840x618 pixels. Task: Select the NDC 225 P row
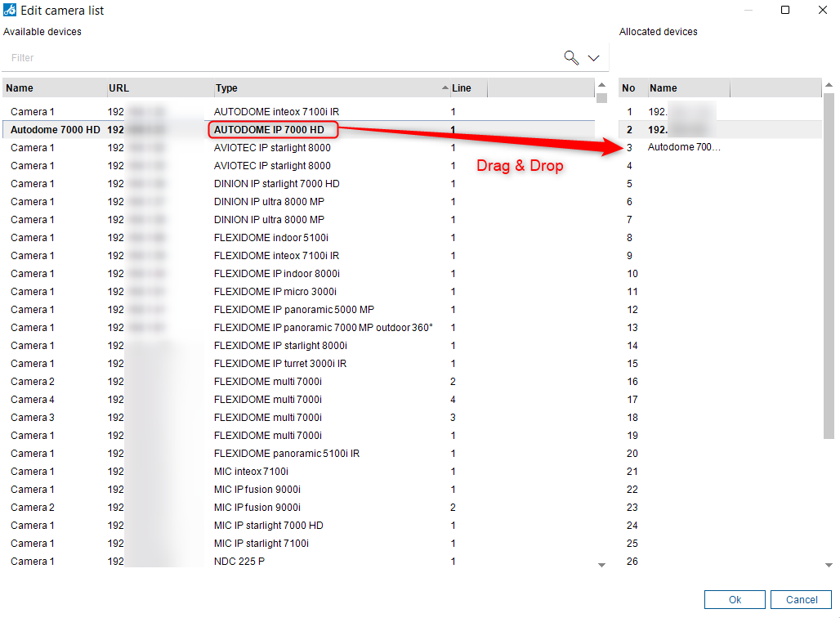pos(299,561)
